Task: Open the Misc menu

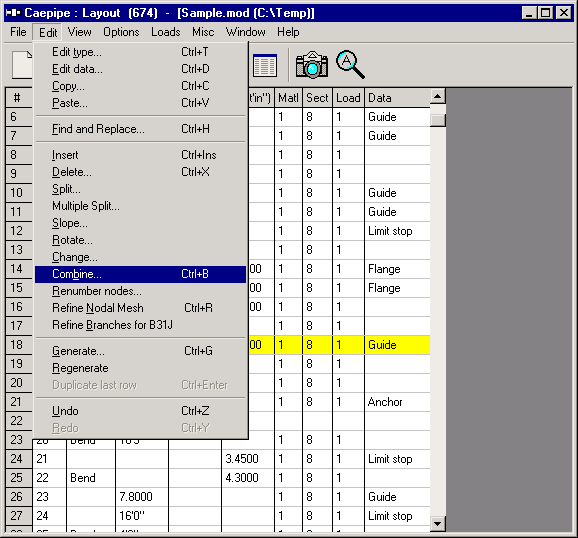Action: pyautogui.click(x=203, y=32)
